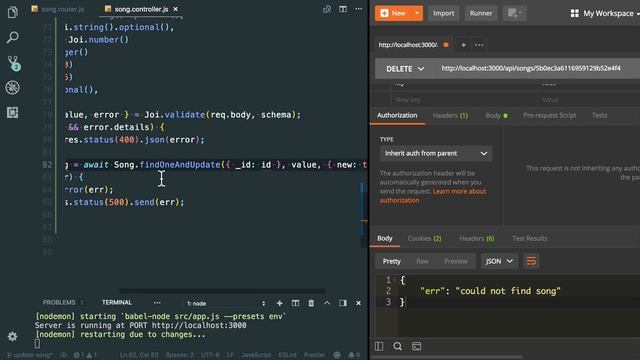The image size is (640, 360).
Task: Click errors and warnings count in status bar
Action: pos(85,355)
